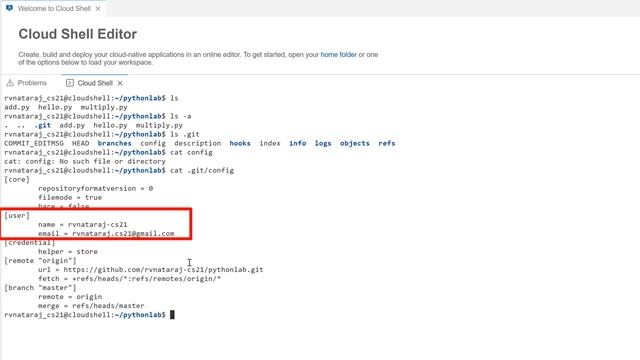Click the Cloud Shell Editor heading
Screen dimensions: 640x360
(78, 34)
